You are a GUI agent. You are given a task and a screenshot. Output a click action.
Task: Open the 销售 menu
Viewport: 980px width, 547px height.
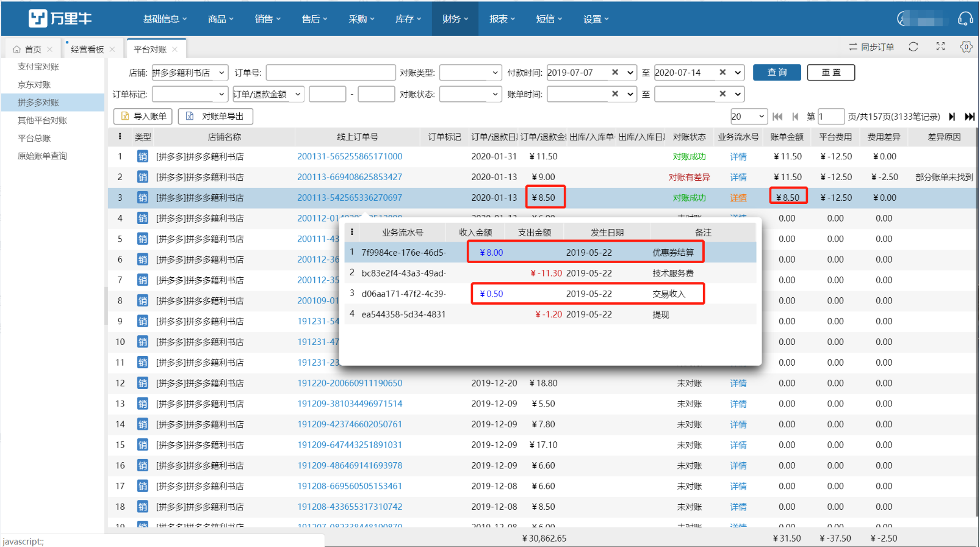[x=268, y=19]
